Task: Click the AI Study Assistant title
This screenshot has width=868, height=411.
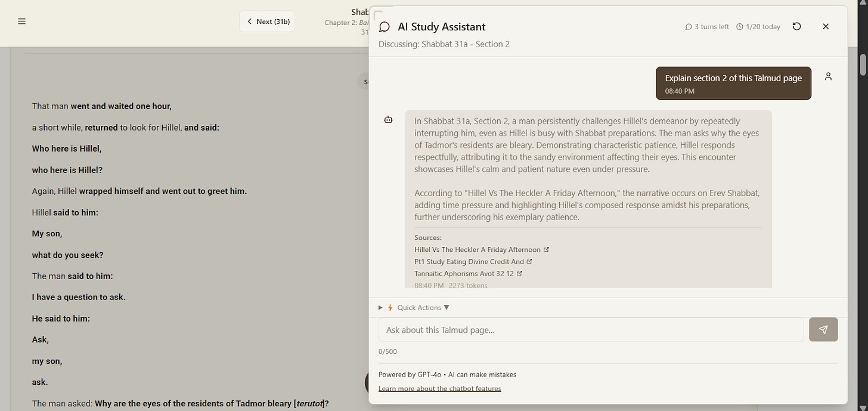Action: (442, 27)
